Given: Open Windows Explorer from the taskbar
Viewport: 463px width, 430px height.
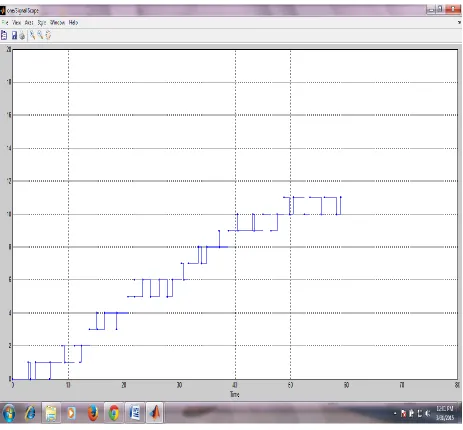Looking at the screenshot, I should 51,413.
